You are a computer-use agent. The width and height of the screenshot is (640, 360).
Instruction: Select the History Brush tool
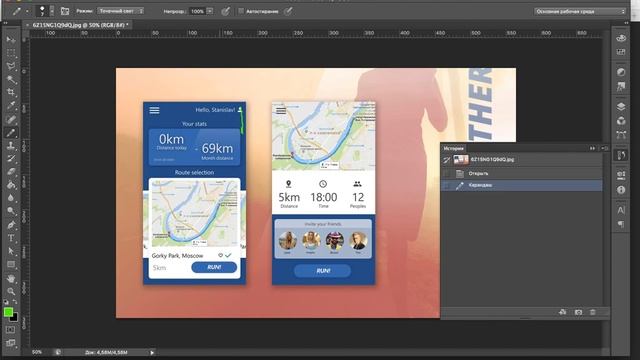coord(11,159)
